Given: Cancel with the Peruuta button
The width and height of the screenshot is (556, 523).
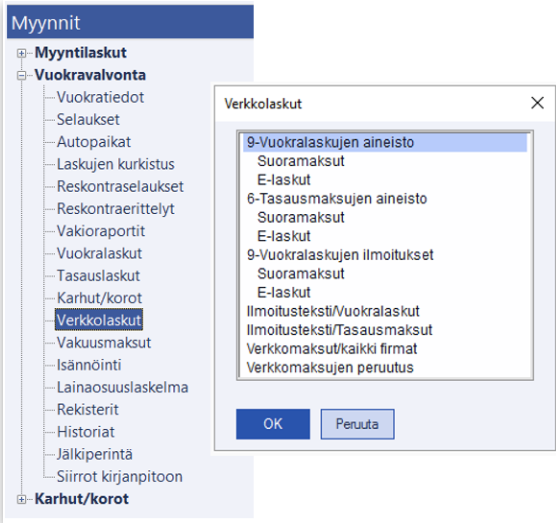Looking at the screenshot, I should pyautogui.click(x=357, y=424).
